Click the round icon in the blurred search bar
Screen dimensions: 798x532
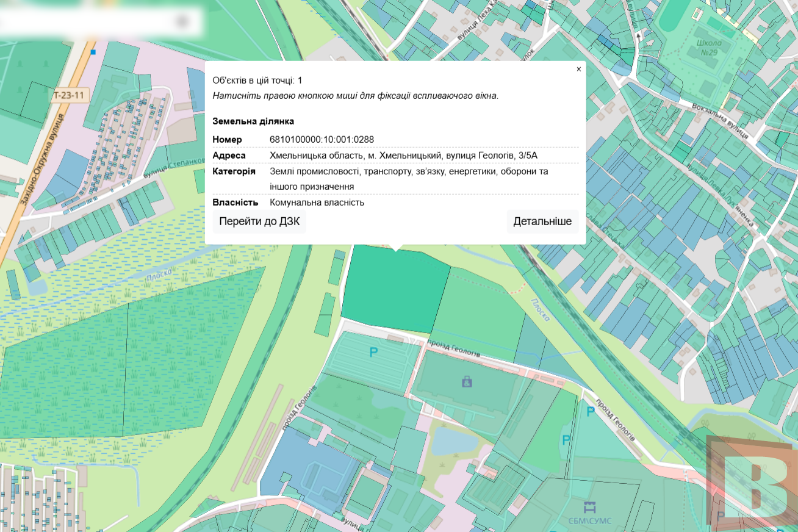(182, 22)
